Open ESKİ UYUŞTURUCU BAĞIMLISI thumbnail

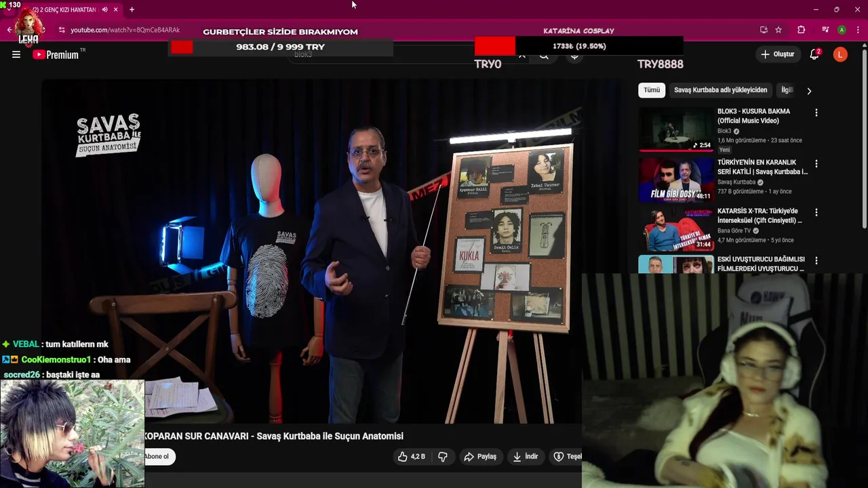[x=676, y=264]
